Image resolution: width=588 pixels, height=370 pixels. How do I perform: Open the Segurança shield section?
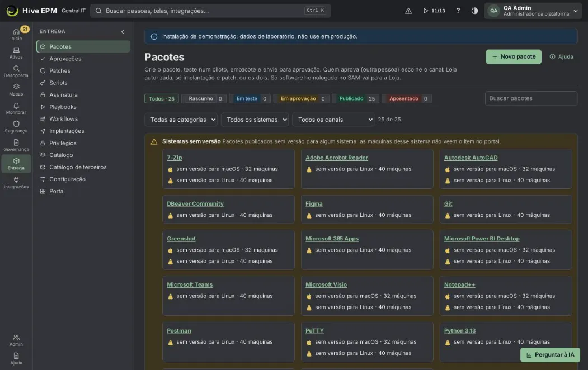pos(16,127)
